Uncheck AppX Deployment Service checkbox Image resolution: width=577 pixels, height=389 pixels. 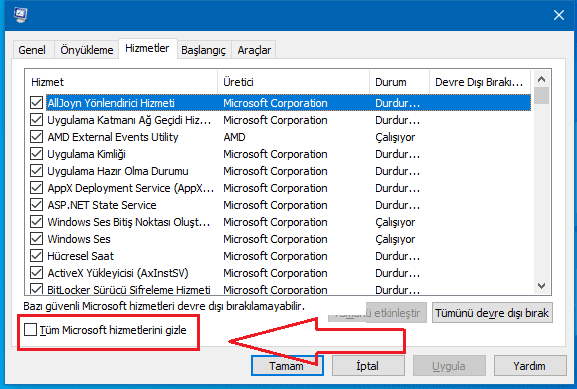pyautogui.click(x=36, y=188)
